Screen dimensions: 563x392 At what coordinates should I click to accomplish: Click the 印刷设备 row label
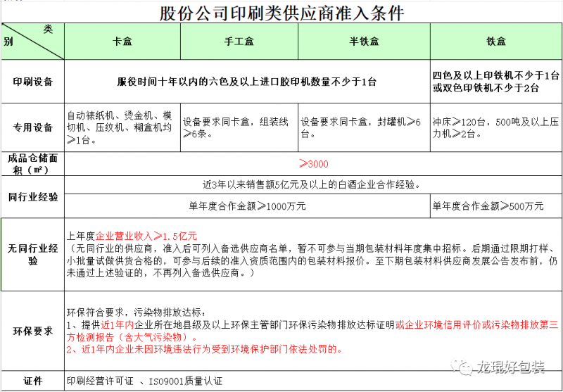coord(32,82)
